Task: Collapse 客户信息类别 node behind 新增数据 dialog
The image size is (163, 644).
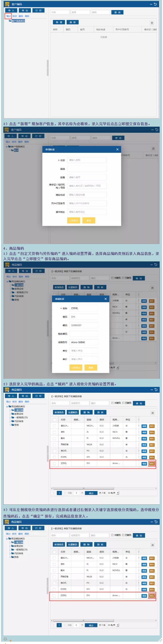Action: [7, 146]
